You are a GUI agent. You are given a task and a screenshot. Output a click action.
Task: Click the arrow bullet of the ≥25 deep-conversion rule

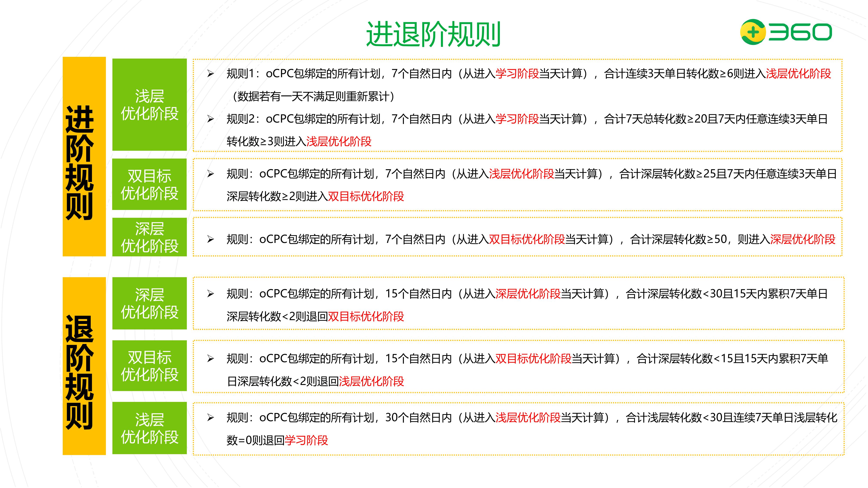pyautogui.click(x=210, y=174)
